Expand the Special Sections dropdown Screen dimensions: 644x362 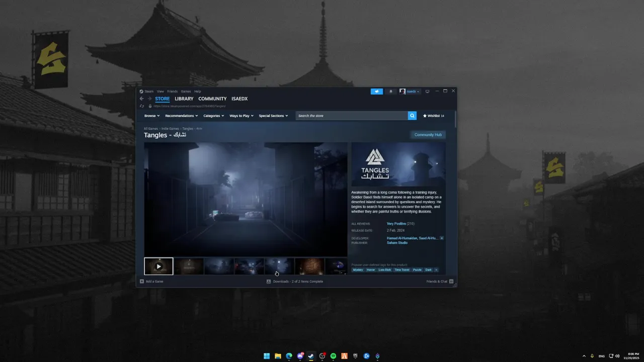[273, 116]
